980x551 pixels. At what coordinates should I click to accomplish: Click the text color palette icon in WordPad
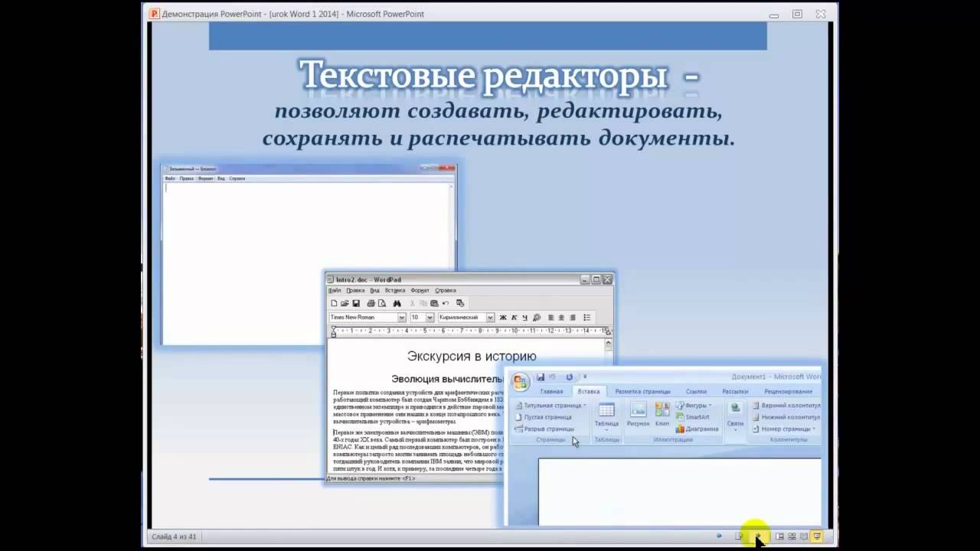pos(536,318)
